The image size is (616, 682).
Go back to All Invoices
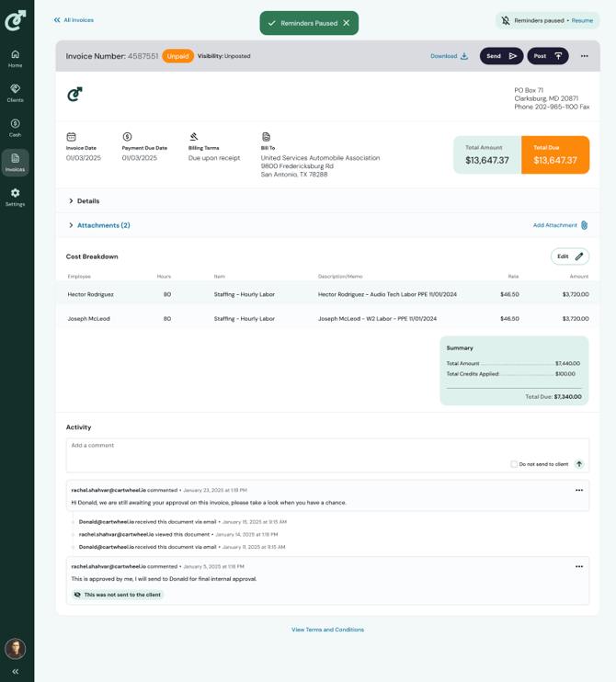[74, 20]
